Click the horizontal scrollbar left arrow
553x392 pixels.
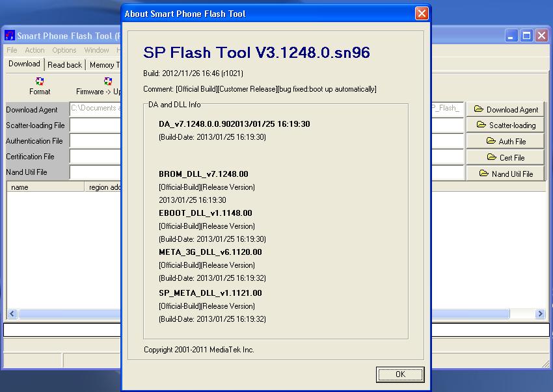coord(12,314)
